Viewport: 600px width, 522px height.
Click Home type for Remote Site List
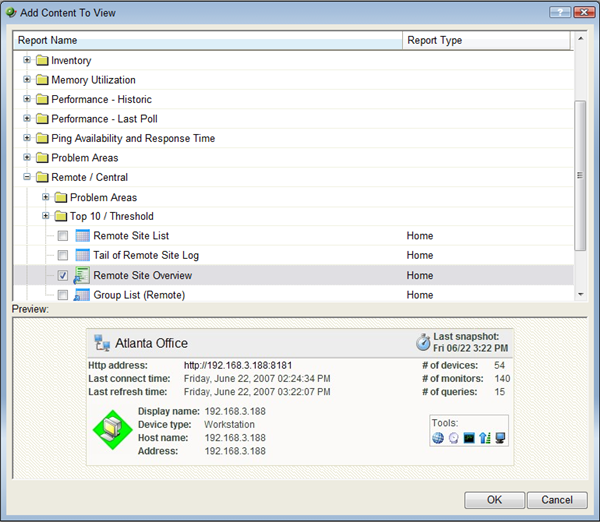[420, 236]
